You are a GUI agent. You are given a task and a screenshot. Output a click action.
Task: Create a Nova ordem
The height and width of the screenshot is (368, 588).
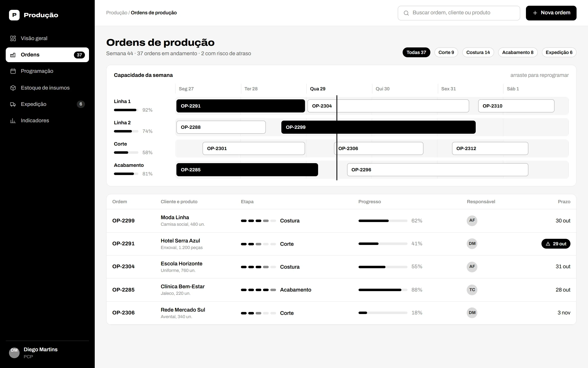(x=551, y=13)
